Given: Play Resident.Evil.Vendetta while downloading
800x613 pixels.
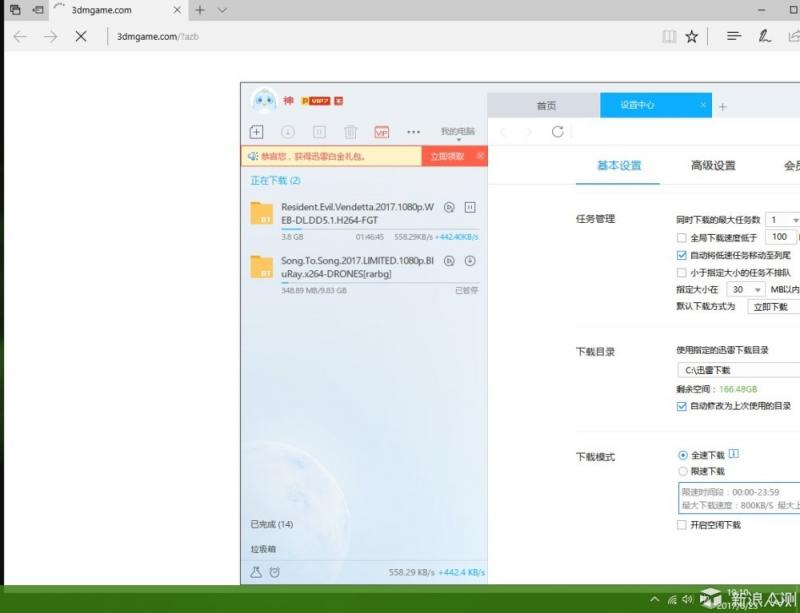Looking at the screenshot, I should (449, 207).
